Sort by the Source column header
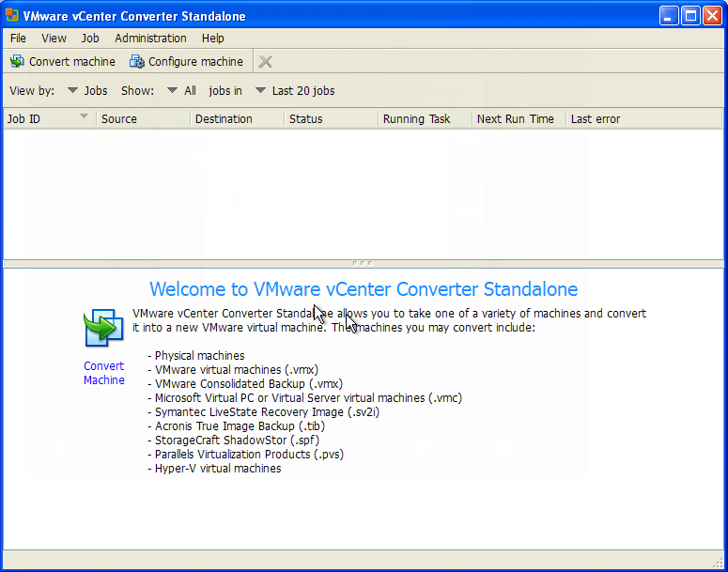The image size is (728, 572). [143, 119]
